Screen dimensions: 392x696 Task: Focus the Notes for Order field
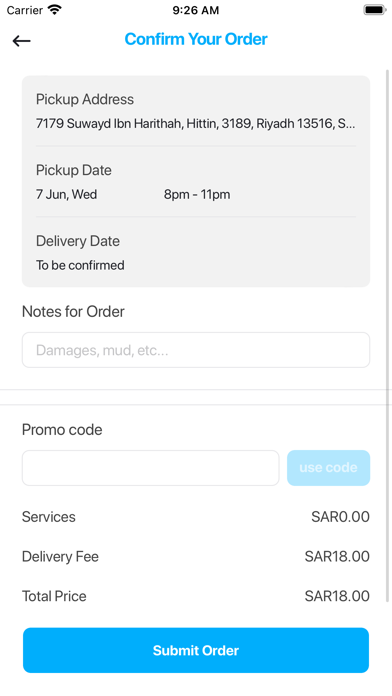(x=196, y=350)
